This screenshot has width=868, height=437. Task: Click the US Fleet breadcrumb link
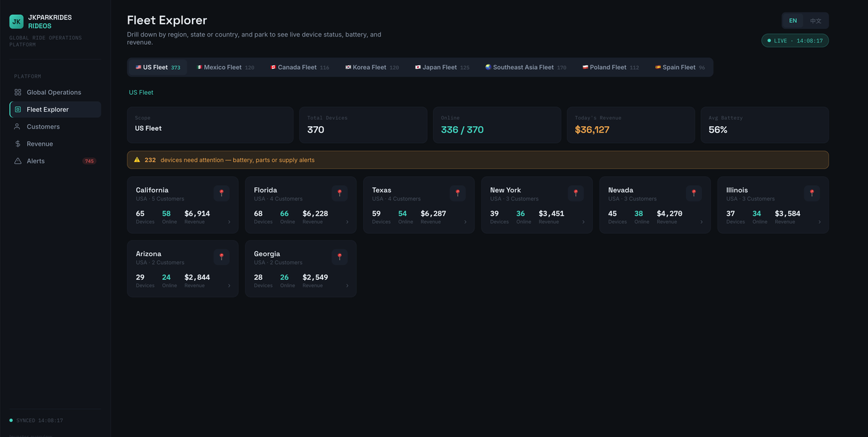[141, 92]
